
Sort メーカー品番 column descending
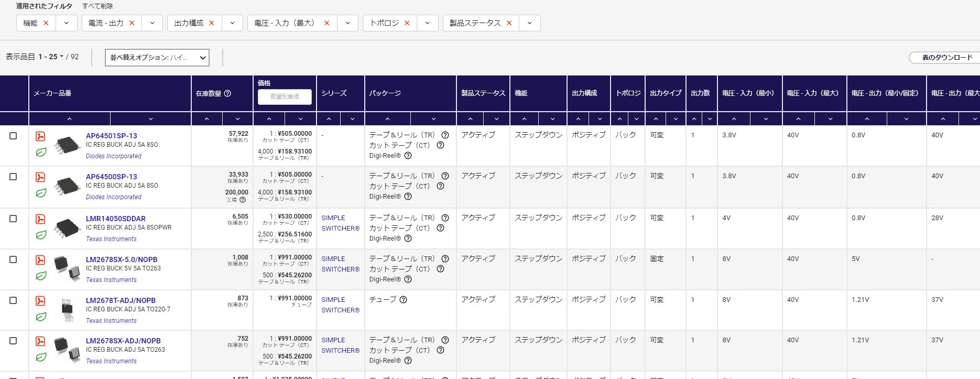pos(150,119)
